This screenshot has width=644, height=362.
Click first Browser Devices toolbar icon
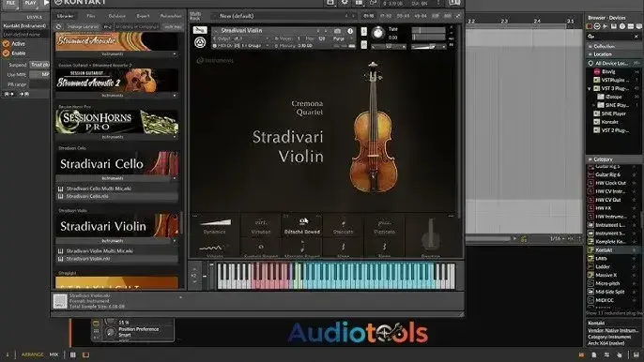(589, 26)
